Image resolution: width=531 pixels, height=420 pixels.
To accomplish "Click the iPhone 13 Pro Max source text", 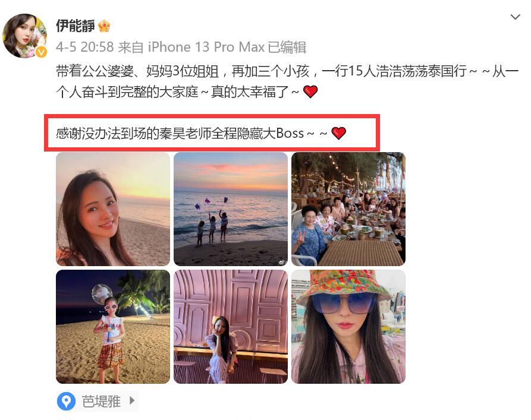I will point(206,47).
